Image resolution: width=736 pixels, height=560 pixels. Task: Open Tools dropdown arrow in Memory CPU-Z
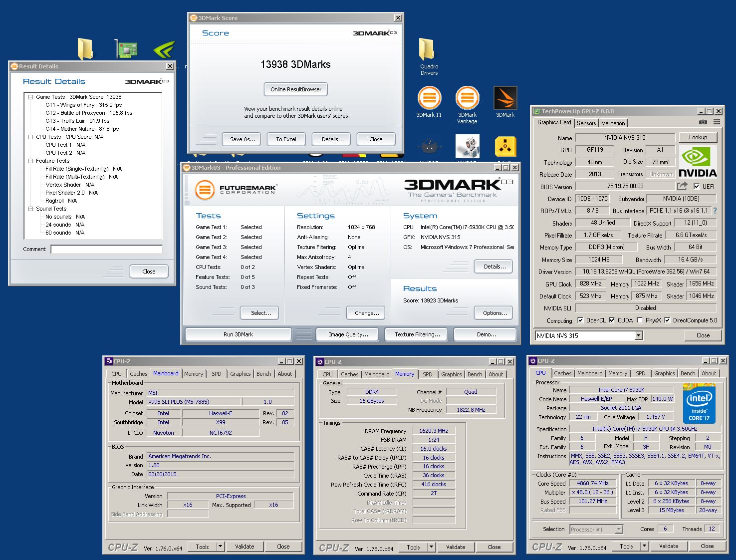tap(431, 547)
